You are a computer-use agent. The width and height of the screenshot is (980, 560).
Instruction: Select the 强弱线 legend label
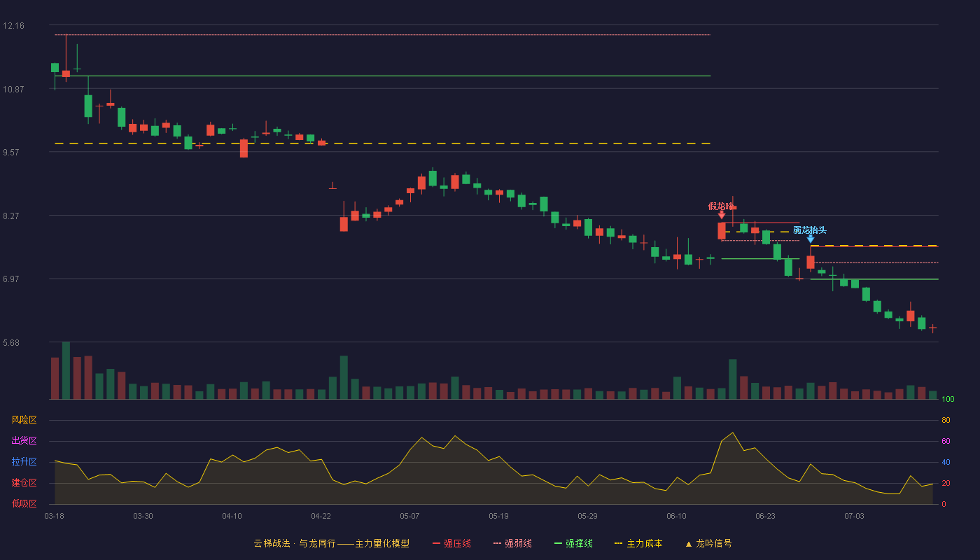pyautogui.click(x=518, y=543)
